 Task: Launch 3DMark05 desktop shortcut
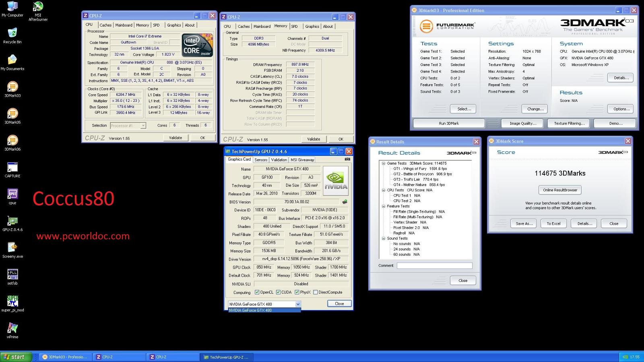pyautogui.click(x=12, y=116)
